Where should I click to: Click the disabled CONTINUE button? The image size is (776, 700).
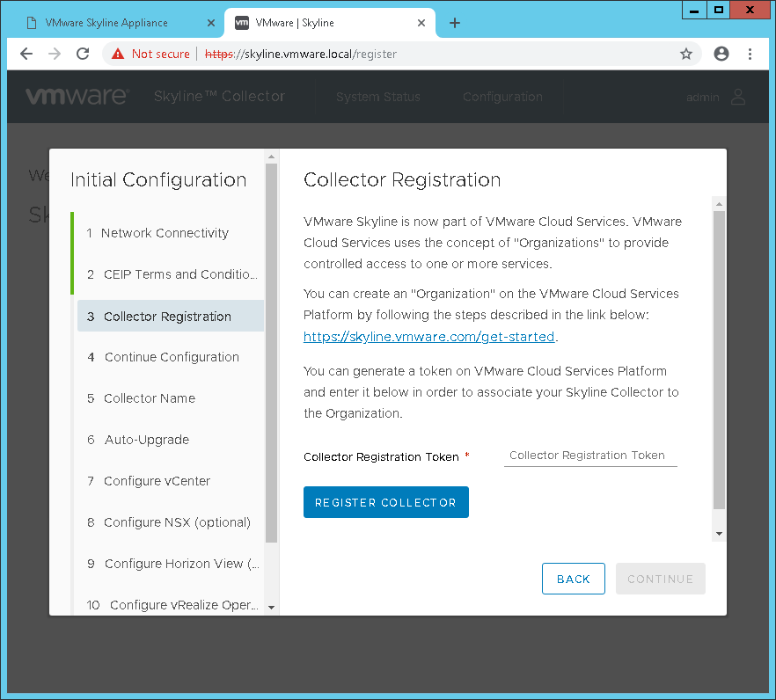[x=660, y=579]
